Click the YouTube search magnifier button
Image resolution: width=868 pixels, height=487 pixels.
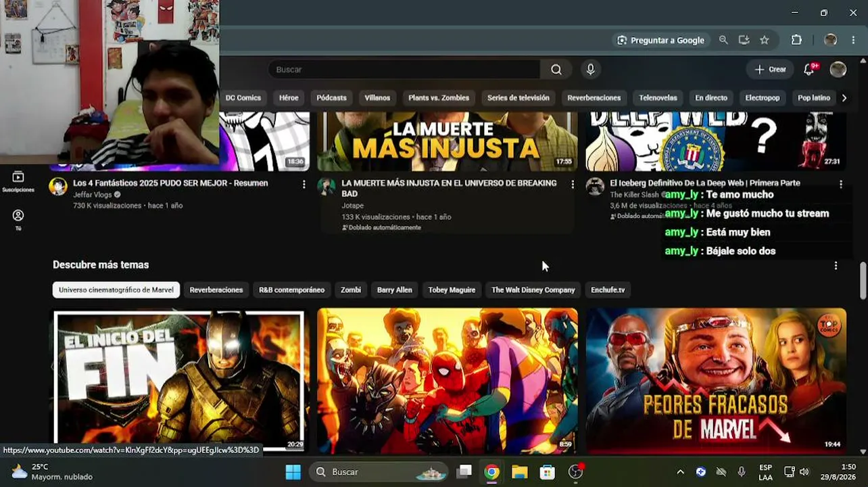tap(556, 70)
